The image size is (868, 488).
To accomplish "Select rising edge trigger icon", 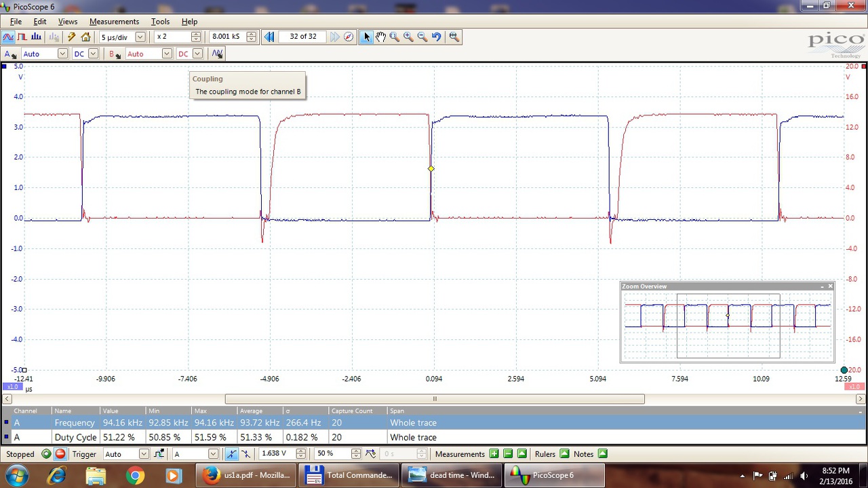I will coord(232,454).
